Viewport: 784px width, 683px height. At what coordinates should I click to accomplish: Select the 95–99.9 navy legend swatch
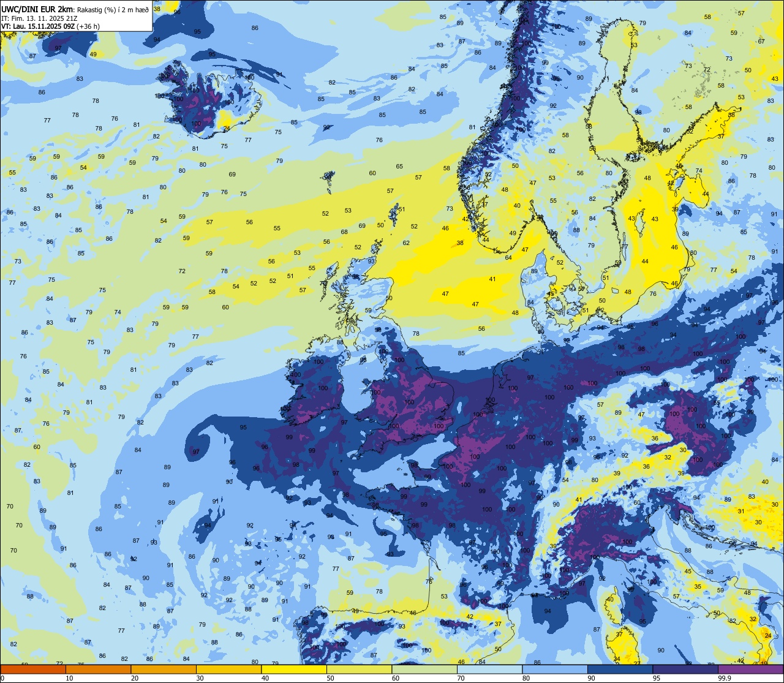click(685, 669)
